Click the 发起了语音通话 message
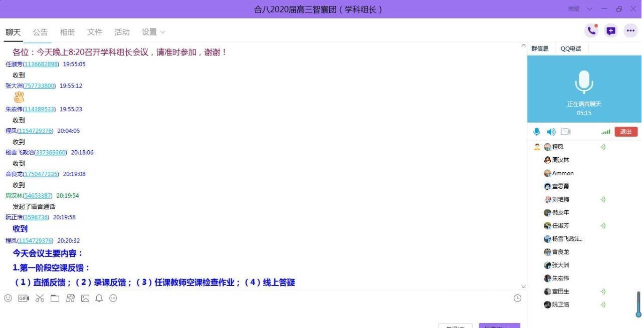644x328 pixels. coord(34,206)
